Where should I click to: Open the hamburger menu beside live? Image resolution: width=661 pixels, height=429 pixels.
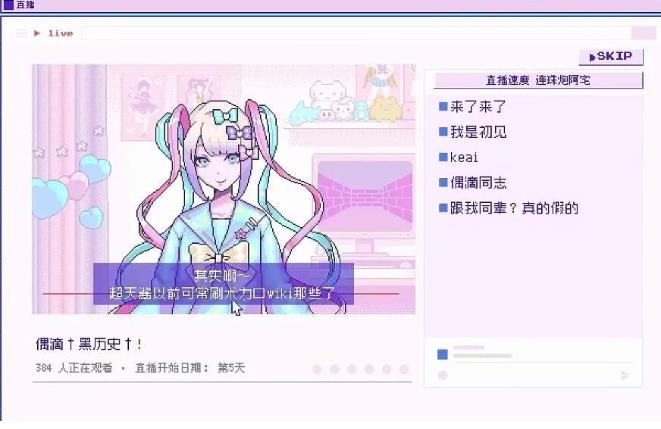[x=21, y=33]
